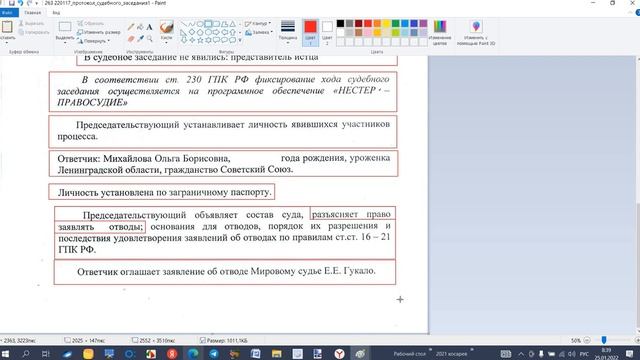This screenshot has width=640, height=360.
Task: Select the Magnifier tool
Action: coord(149,39)
